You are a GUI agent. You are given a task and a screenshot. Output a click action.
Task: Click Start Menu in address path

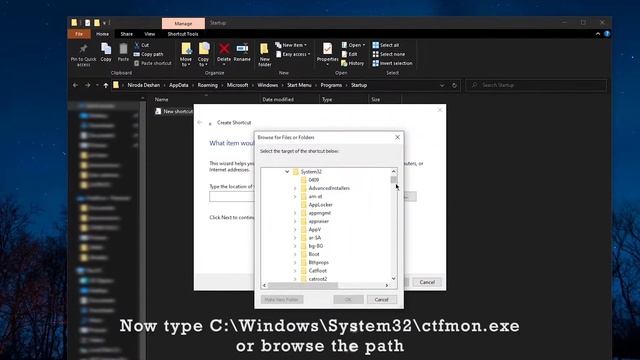click(299, 85)
